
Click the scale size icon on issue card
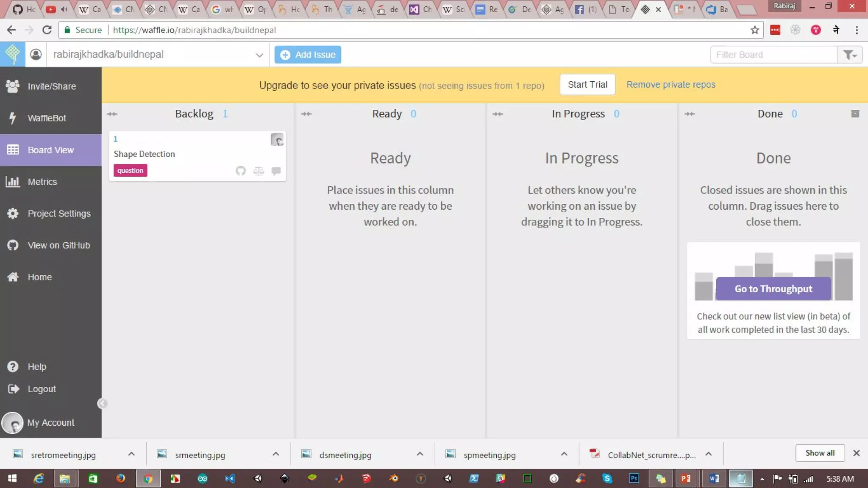tap(259, 171)
